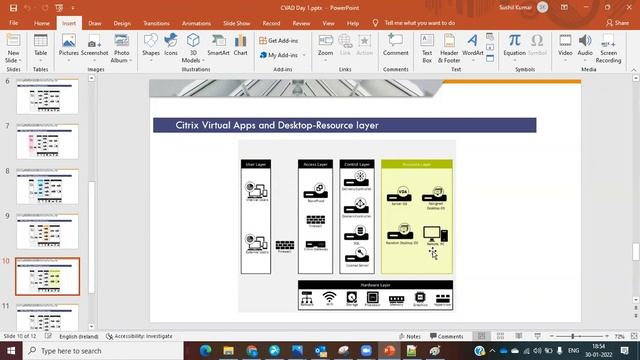Insert a Text Box
The height and width of the screenshot is (360, 640).
(427, 48)
